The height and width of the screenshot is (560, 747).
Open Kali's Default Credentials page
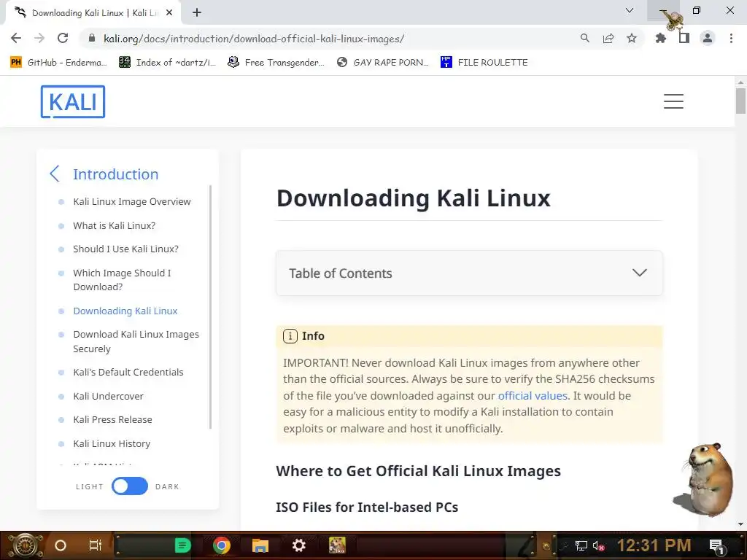(128, 373)
